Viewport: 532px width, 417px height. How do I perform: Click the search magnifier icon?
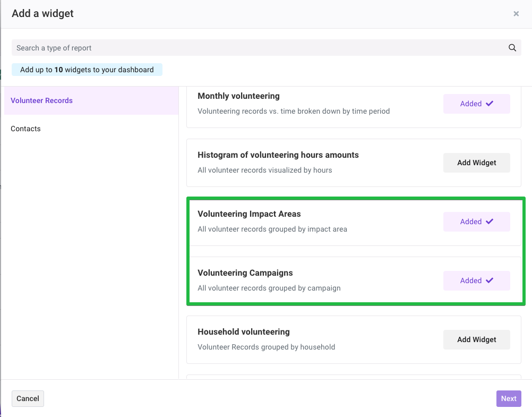point(512,48)
